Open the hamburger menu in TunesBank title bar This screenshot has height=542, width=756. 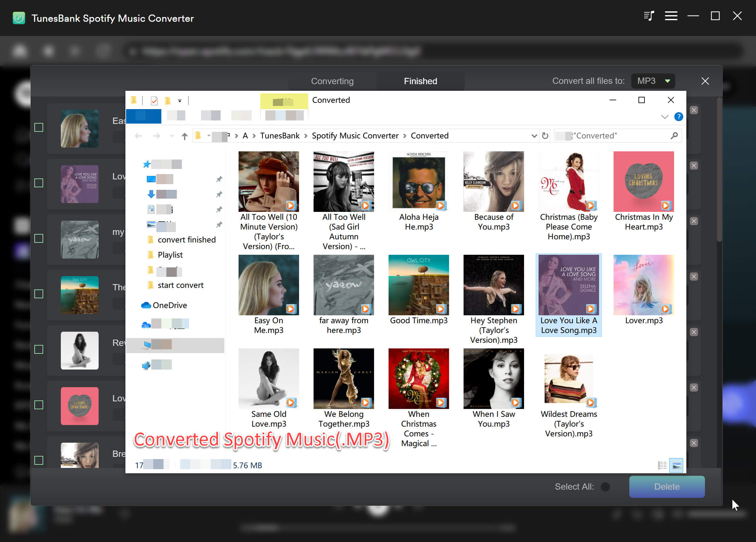point(671,16)
